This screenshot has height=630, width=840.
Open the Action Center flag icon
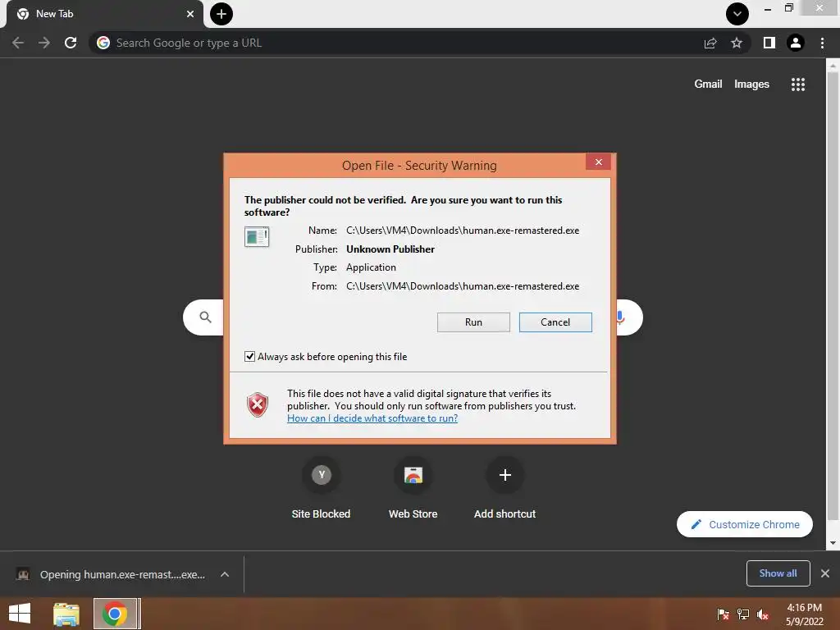(x=723, y=614)
